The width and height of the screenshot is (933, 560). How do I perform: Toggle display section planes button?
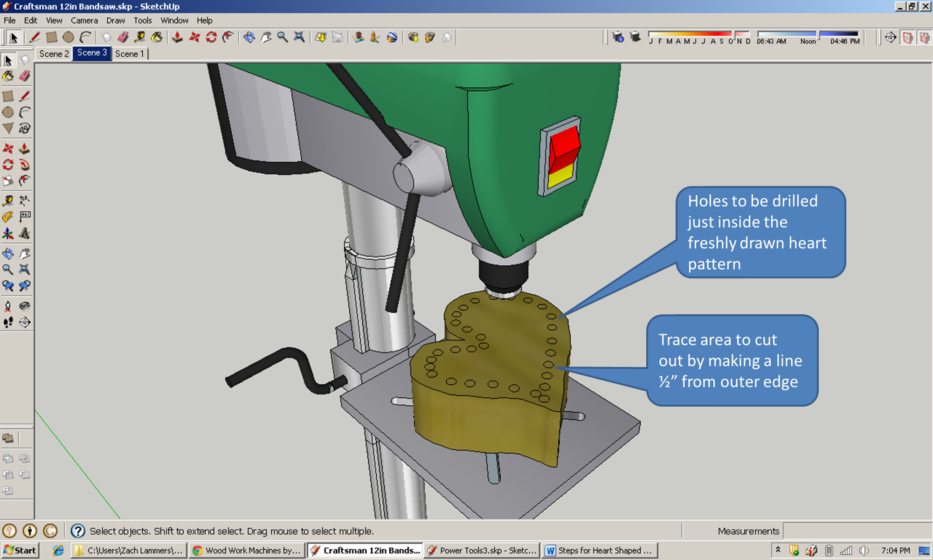(907, 37)
